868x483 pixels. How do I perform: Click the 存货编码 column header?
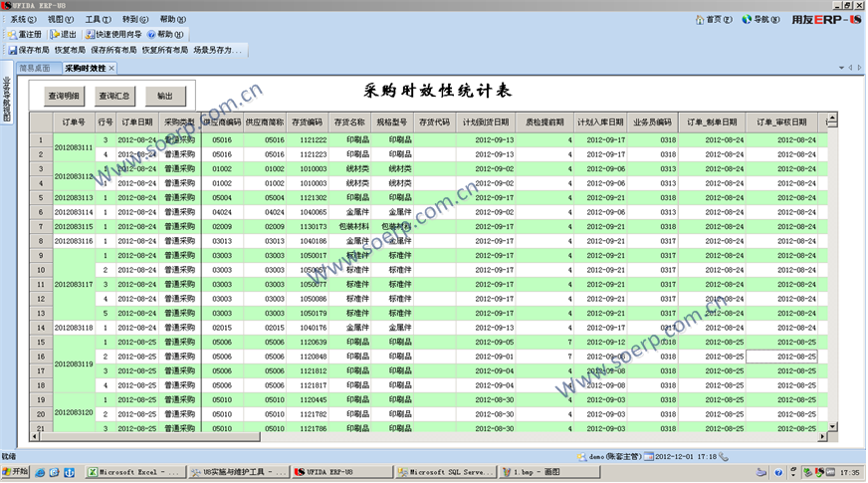point(308,121)
